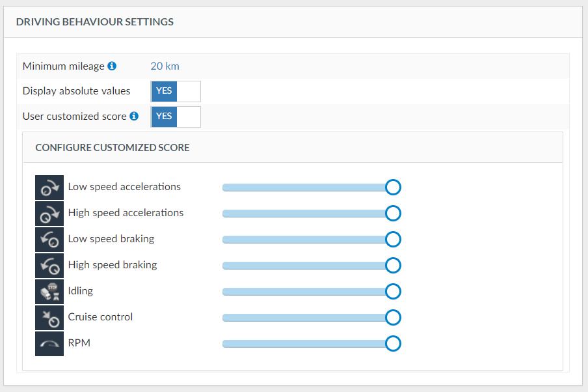Click the RPM gauge icon
This screenshot has height=392, width=588.
pyautogui.click(x=49, y=343)
